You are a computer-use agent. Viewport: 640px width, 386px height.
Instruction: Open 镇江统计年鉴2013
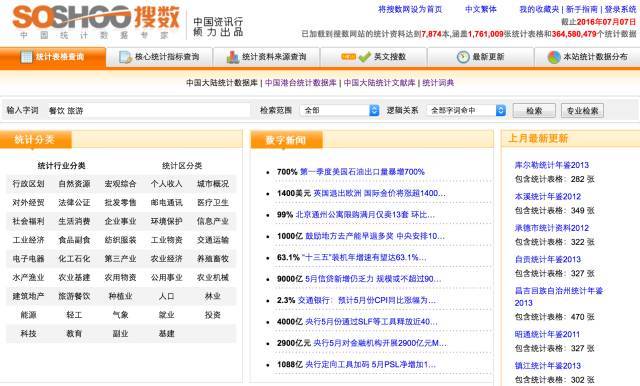[x=548, y=366]
